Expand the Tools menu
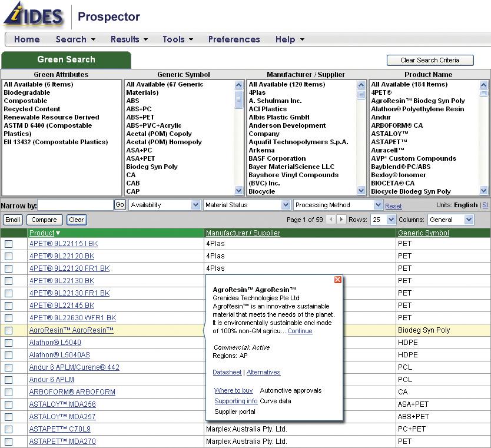 tap(178, 39)
